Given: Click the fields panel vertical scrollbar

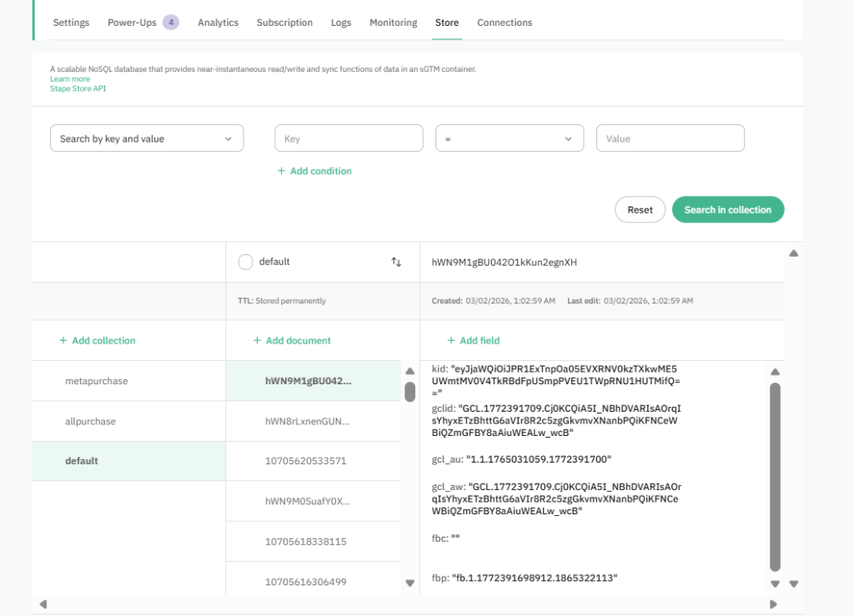Looking at the screenshot, I should point(775,475).
